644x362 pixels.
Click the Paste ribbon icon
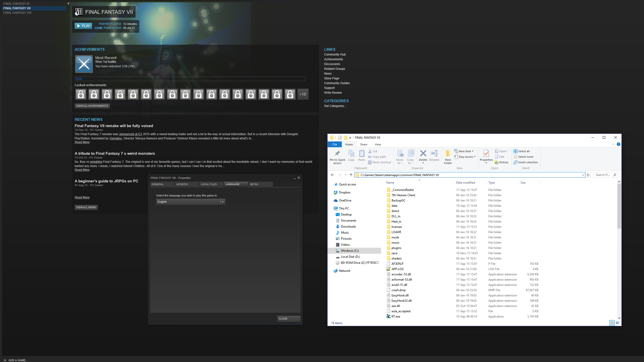(x=362, y=153)
